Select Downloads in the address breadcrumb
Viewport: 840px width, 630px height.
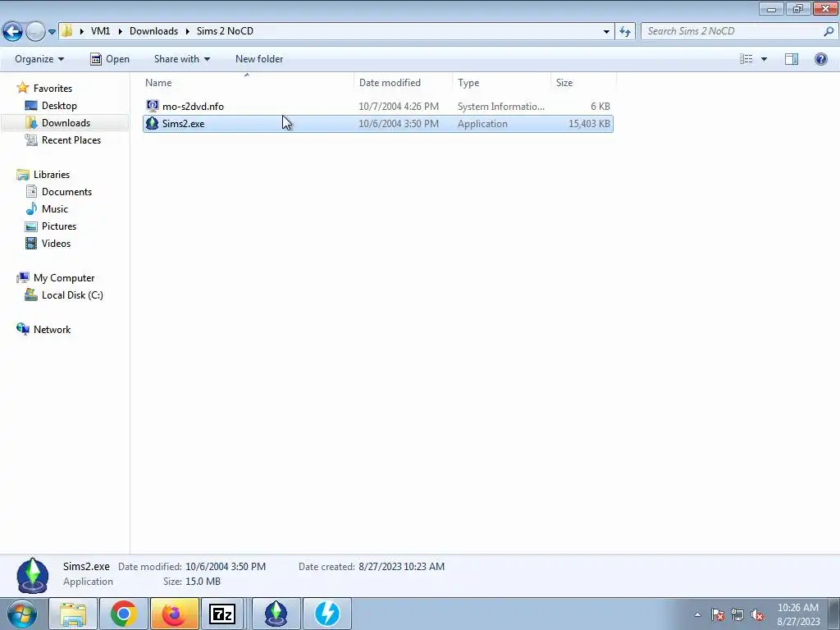click(x=153, y=31)
